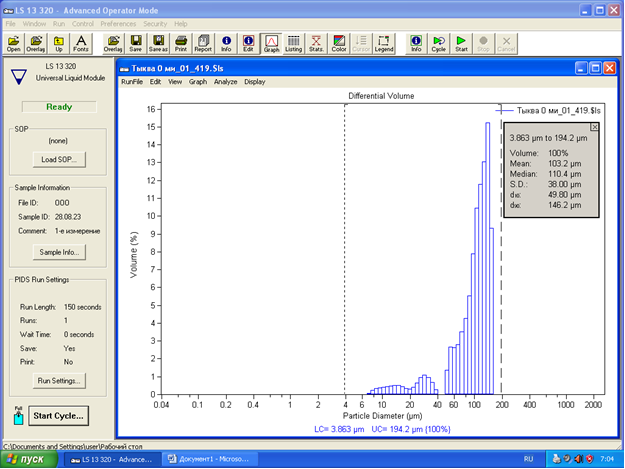The width and height of the screenshot is (625, 469).
Task: Close the statistics info box
Action: click(x=595, y=127)
